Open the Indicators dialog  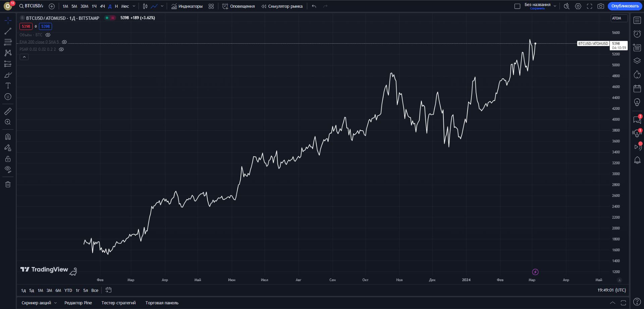(187, 6)
